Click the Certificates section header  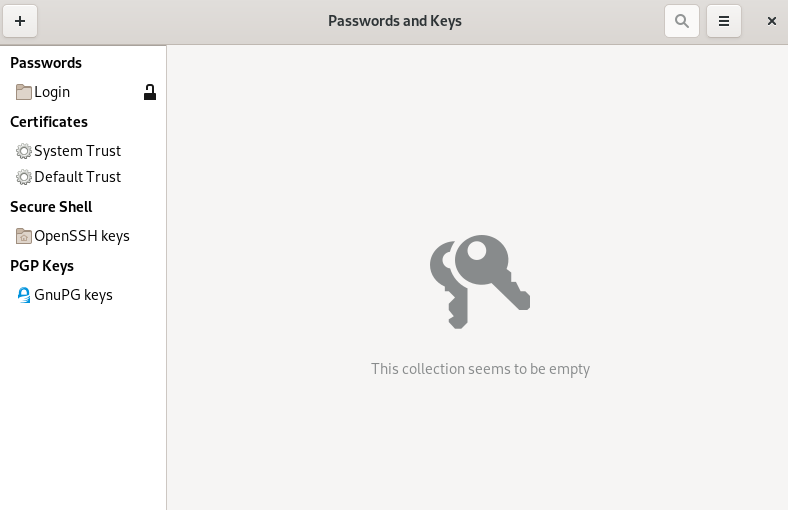coord(49,122)
